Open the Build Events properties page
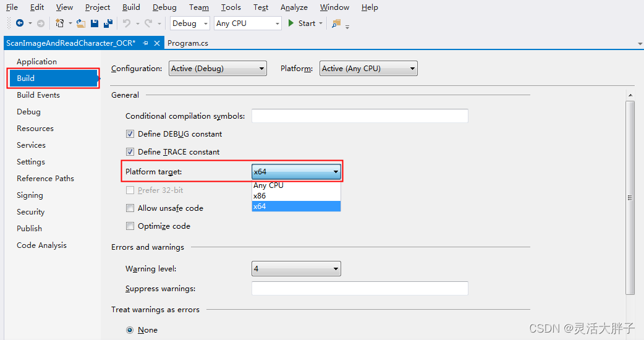 38,95
